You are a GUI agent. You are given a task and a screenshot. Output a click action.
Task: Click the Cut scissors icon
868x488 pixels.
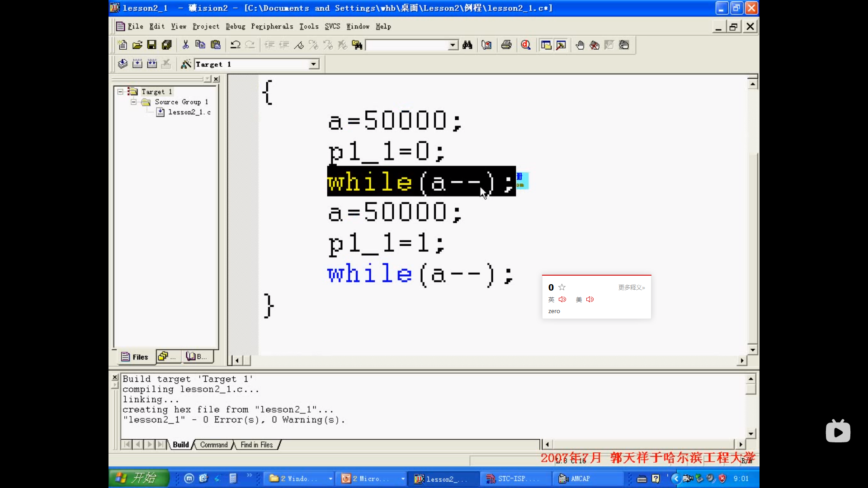click(185, 45)
